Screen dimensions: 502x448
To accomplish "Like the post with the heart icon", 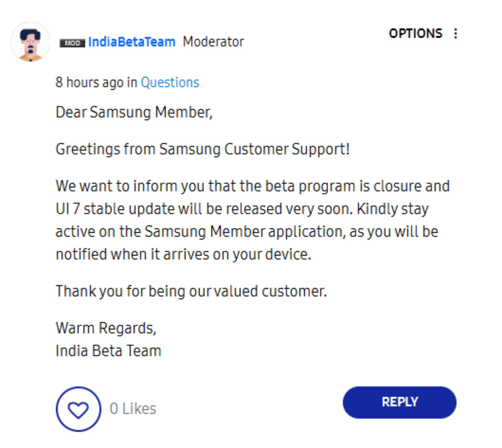I will pyautogui.click(x=78, y=409).
